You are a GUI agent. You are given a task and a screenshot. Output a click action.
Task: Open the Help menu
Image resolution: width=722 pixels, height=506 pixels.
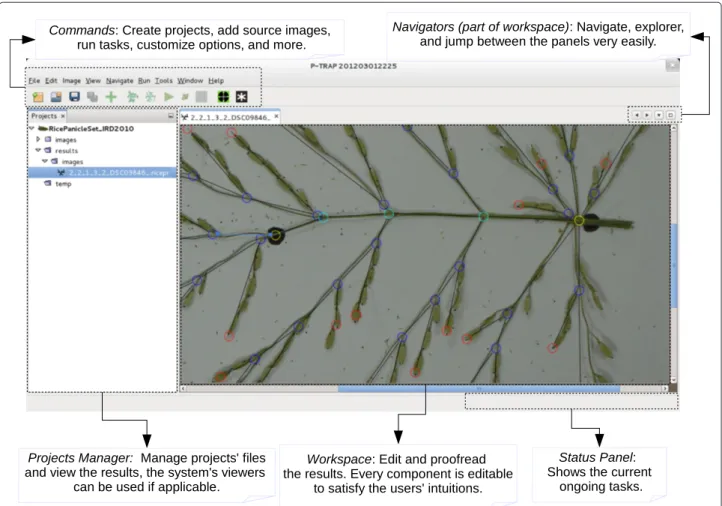pyautogui.click(x=216, y=81)
